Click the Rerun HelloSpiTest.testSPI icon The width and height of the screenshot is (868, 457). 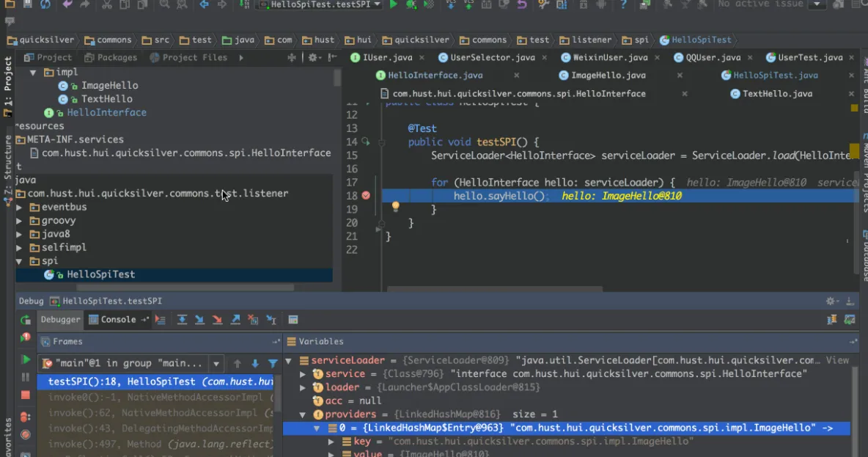pyautogui.click(x=26, y=320)
